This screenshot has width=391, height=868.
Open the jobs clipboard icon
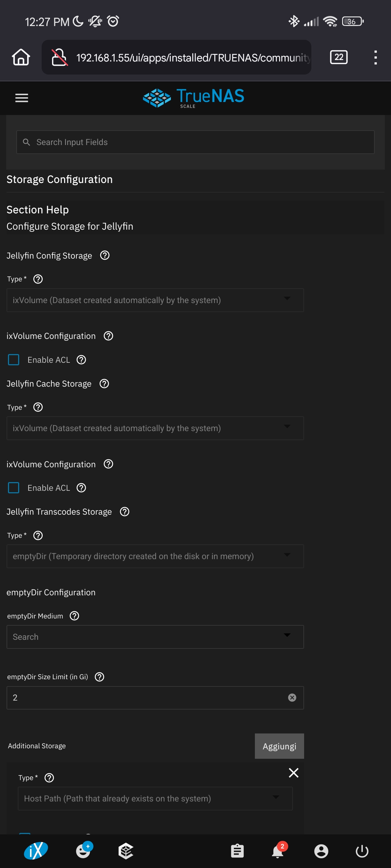237,851
